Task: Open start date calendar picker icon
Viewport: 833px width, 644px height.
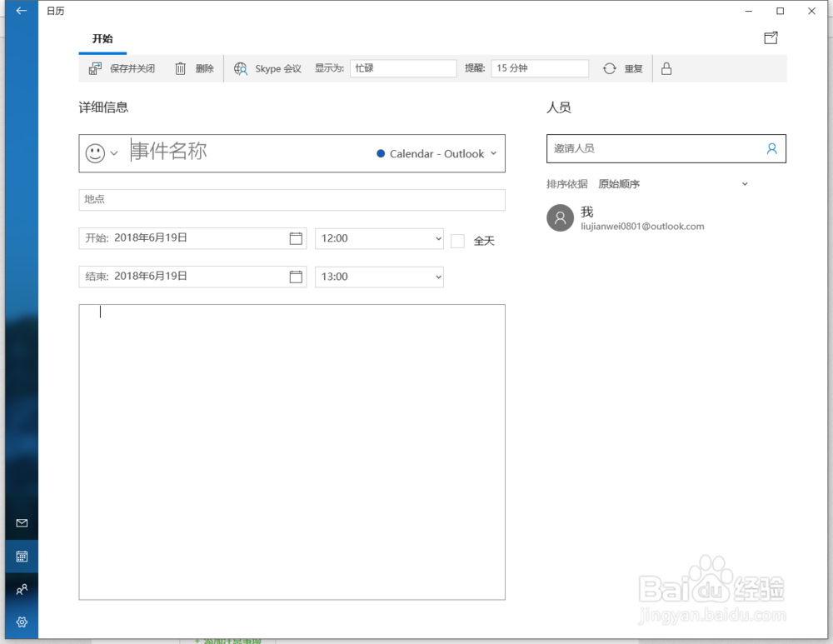Action: 296,238
